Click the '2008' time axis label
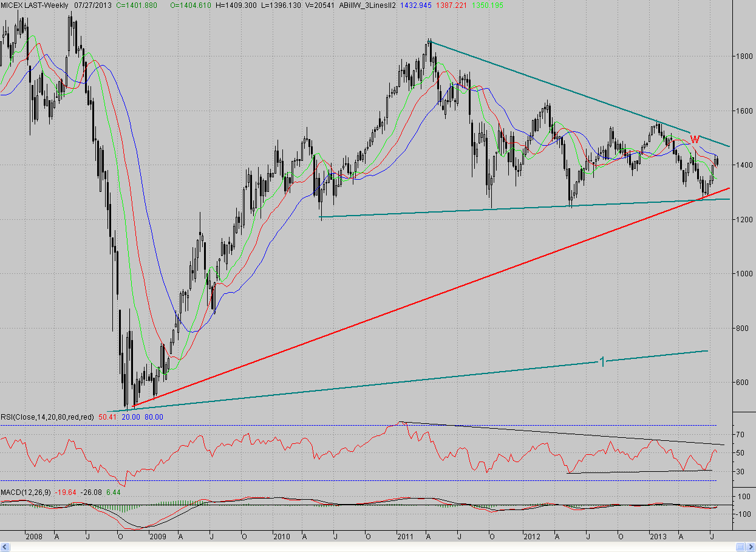 (33, 537)
